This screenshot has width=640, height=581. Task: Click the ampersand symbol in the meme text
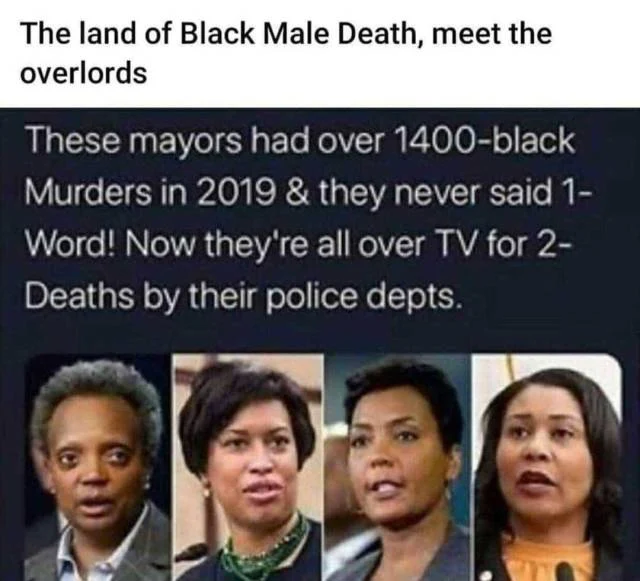coord(297,192)
